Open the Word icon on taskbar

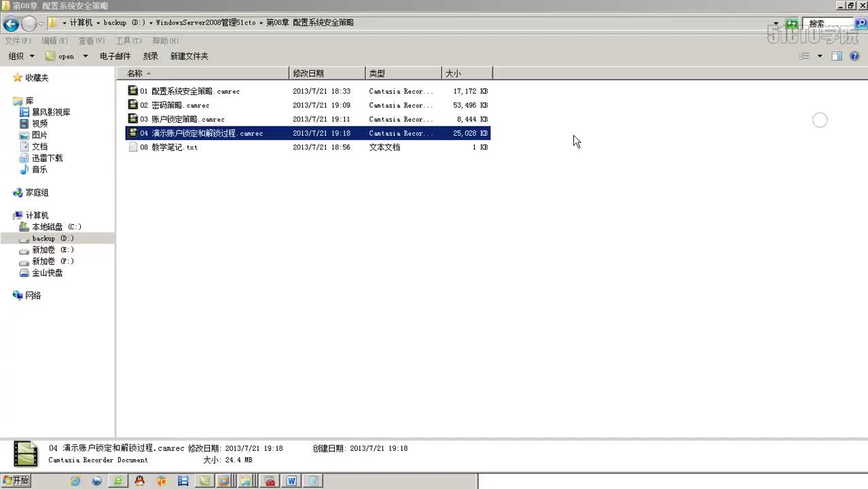click(x=291, y=481)
